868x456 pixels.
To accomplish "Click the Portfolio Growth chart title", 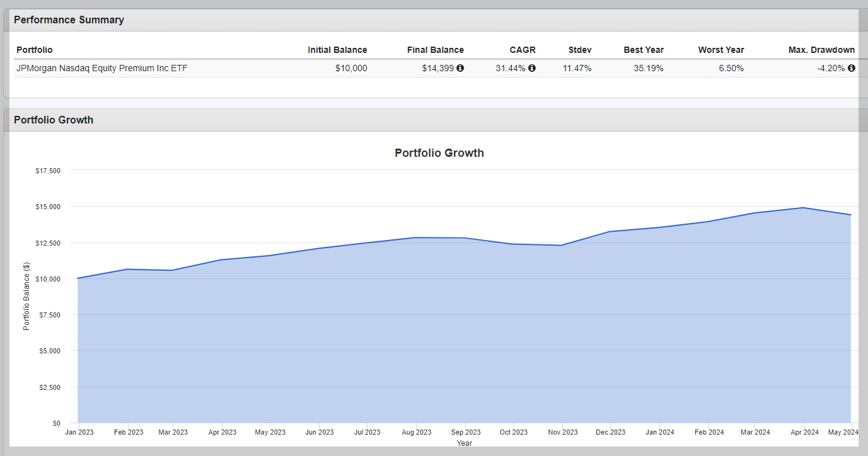I will 439,152.
